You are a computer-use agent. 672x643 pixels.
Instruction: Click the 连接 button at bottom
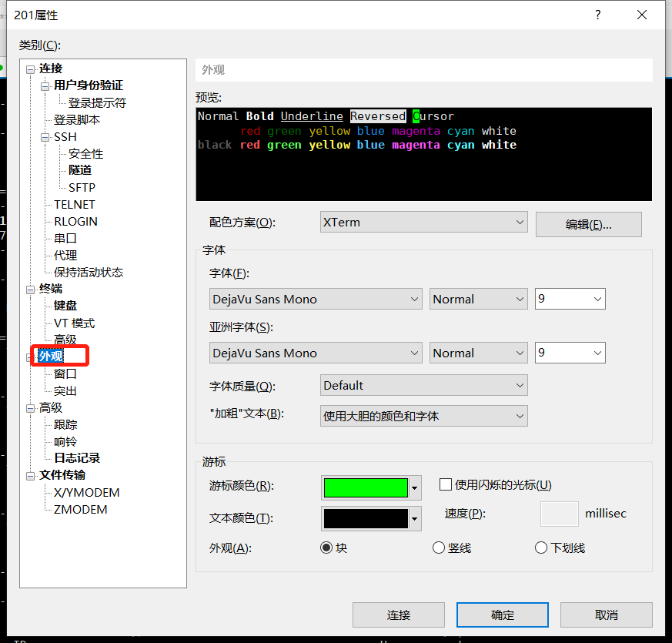[399, 615]
